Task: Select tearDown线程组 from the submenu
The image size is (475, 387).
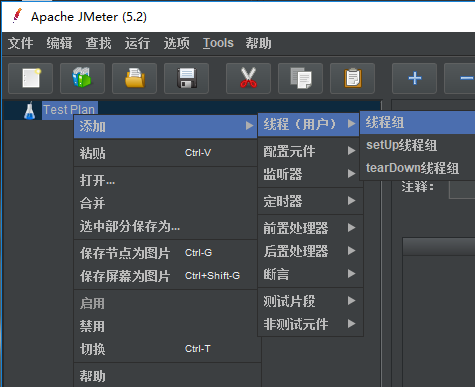Action: (418, 168)
